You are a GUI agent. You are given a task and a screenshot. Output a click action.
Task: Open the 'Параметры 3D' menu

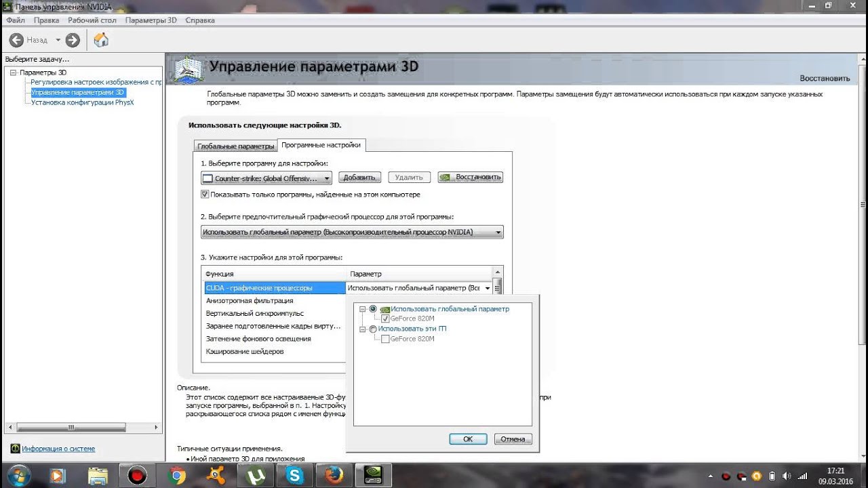click(151, 20)
